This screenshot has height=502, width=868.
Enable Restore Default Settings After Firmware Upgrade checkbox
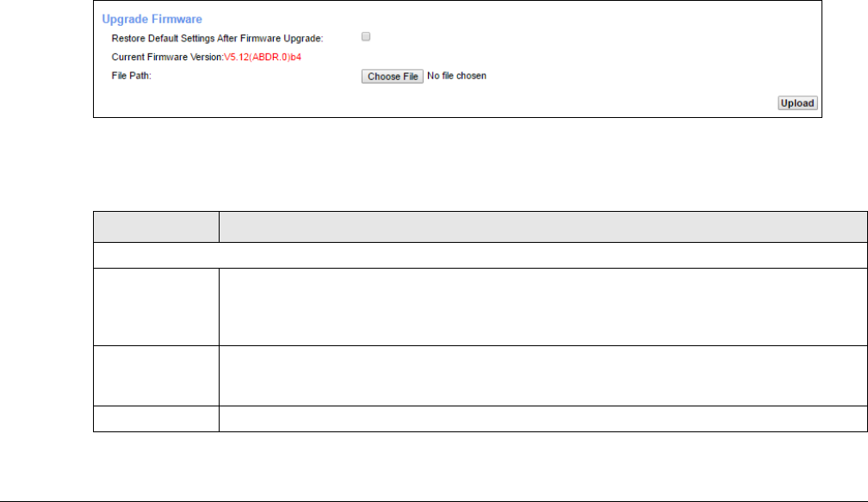point(366,36)
